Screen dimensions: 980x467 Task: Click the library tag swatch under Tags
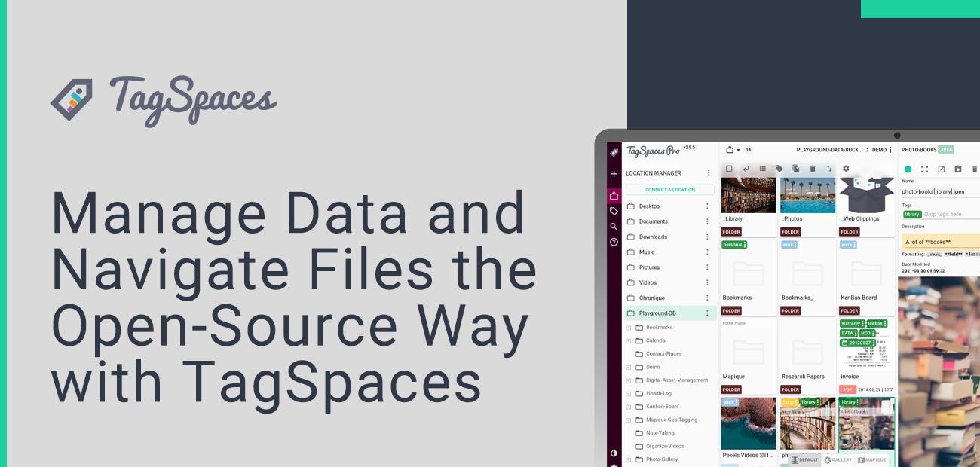(x=912, y=214)
